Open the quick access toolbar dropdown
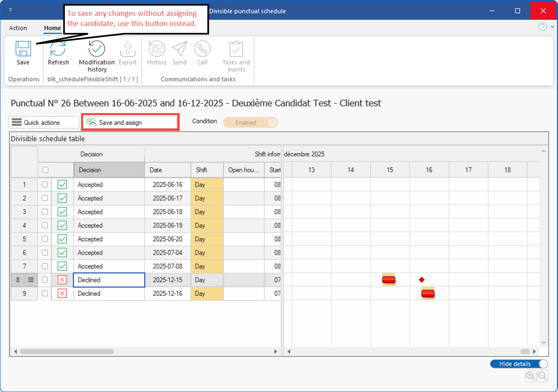Viewport: 558px width, 392px height. pyautogui.click(x=10, y=10)
